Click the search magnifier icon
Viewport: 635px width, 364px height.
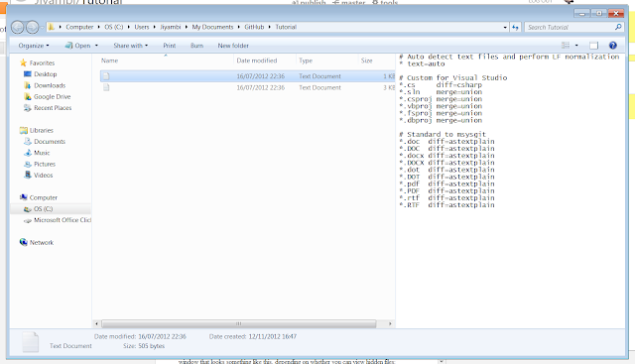point(618,27)
